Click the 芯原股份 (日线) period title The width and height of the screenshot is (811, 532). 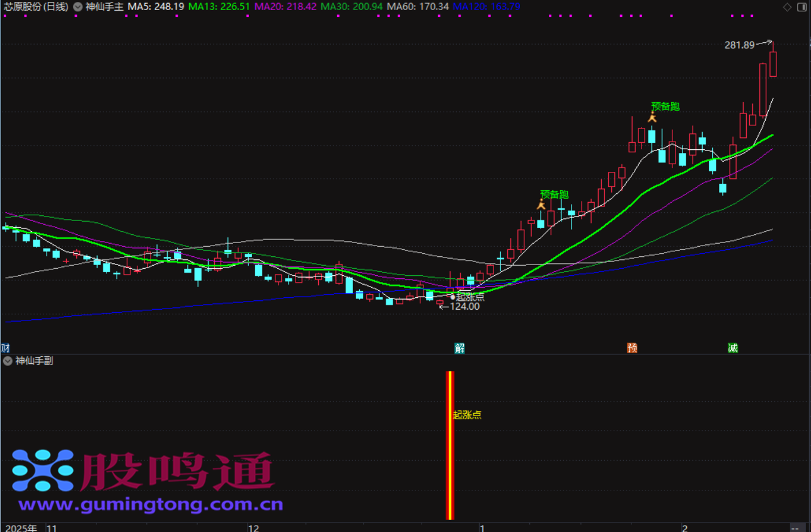(x=35, y=7)
